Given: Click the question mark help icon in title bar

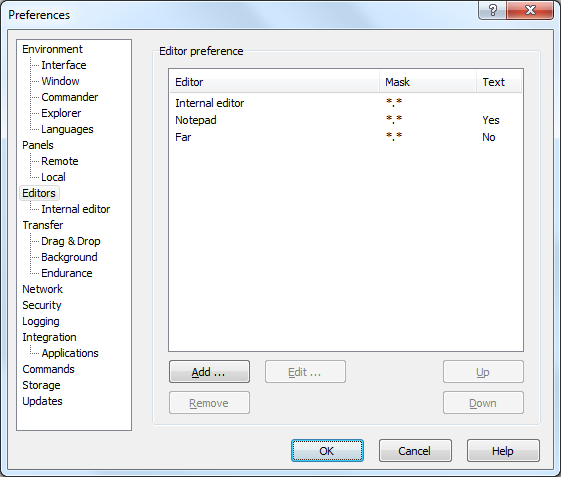Looking at the screenshot, I should [492, 10].
